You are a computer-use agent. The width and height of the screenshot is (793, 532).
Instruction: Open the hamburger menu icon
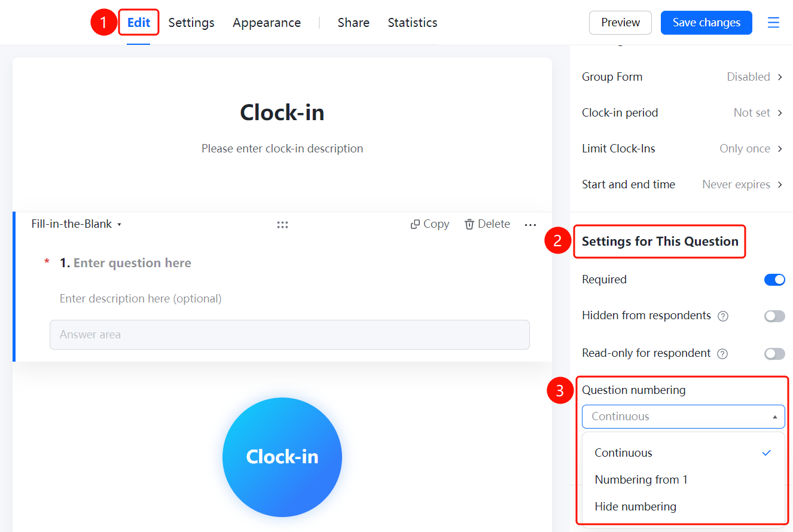pos(773,23)
